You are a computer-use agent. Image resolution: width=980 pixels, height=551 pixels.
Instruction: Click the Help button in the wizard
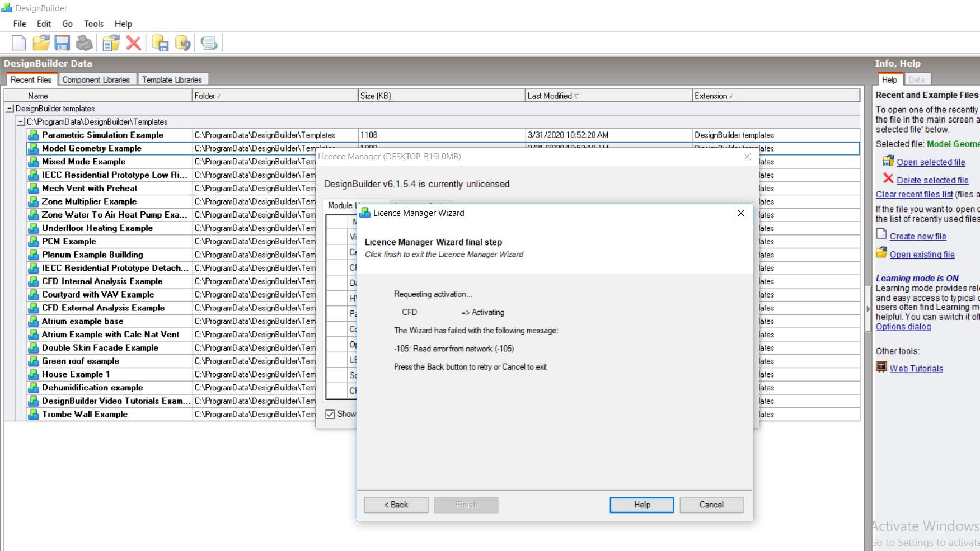642,505
